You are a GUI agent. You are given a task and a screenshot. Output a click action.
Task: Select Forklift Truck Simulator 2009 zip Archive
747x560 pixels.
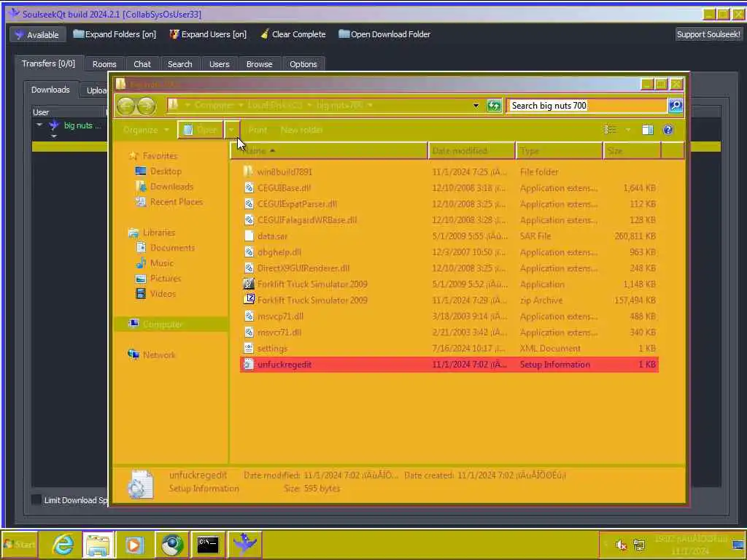[x=449, y=300]
